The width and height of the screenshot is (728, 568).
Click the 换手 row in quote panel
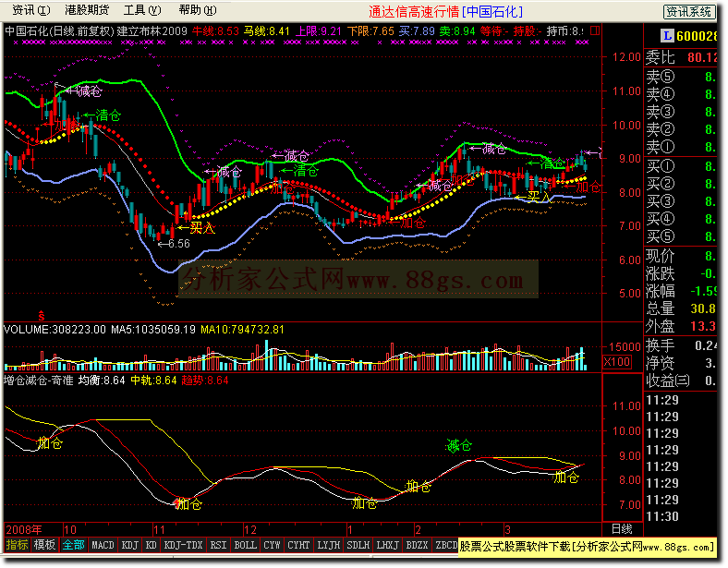point(681,345)
